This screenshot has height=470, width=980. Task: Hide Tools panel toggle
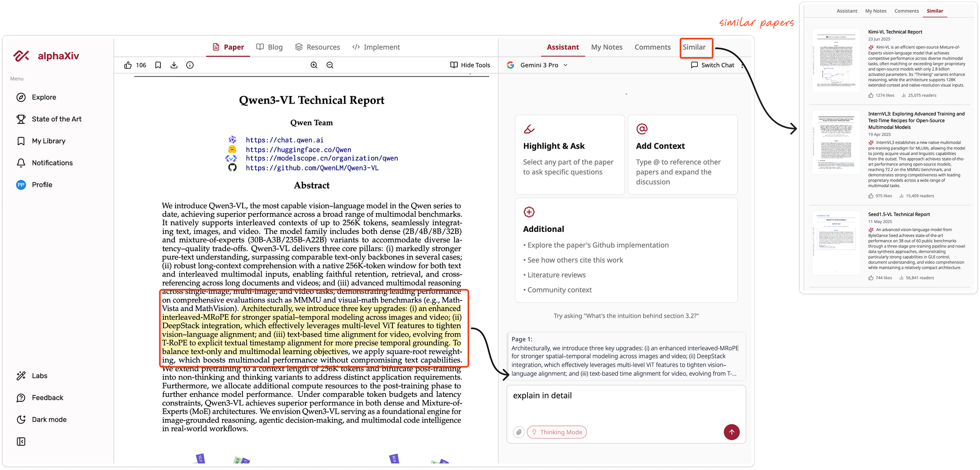[470, 65]
